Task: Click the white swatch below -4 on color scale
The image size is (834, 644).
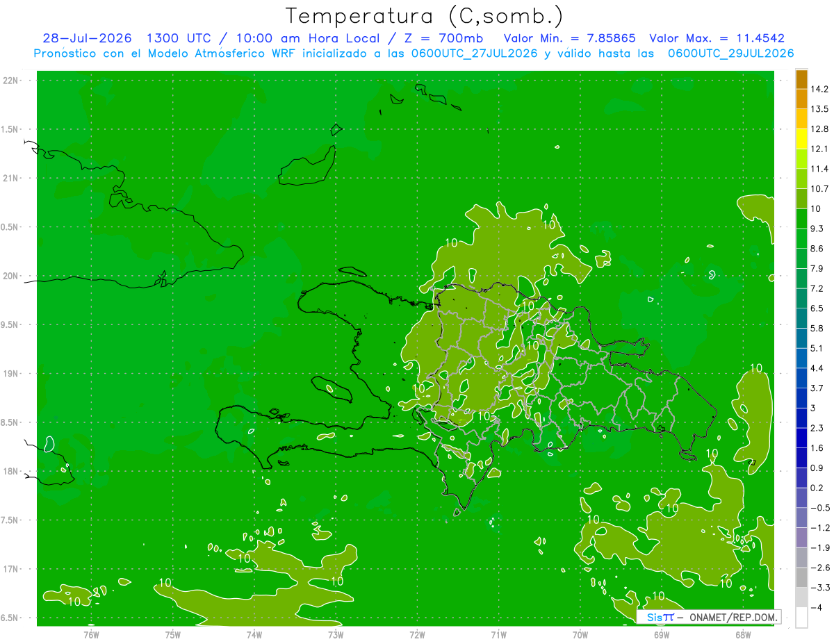Action: coord(801,618)
